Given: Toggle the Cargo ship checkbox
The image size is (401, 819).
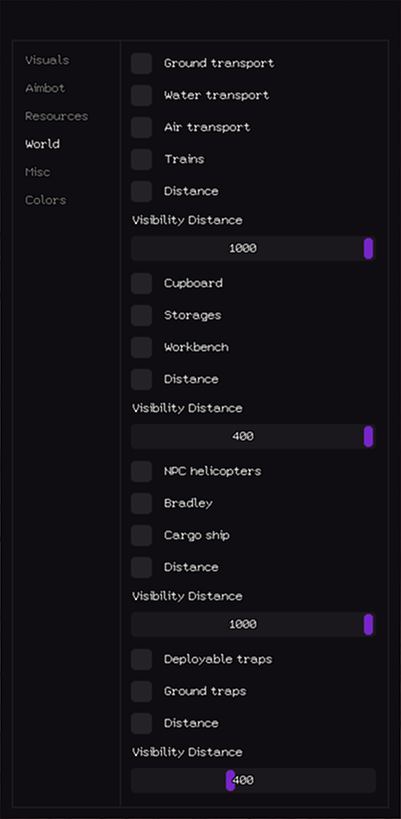Looking at the screenshot, I should point(141,535).
